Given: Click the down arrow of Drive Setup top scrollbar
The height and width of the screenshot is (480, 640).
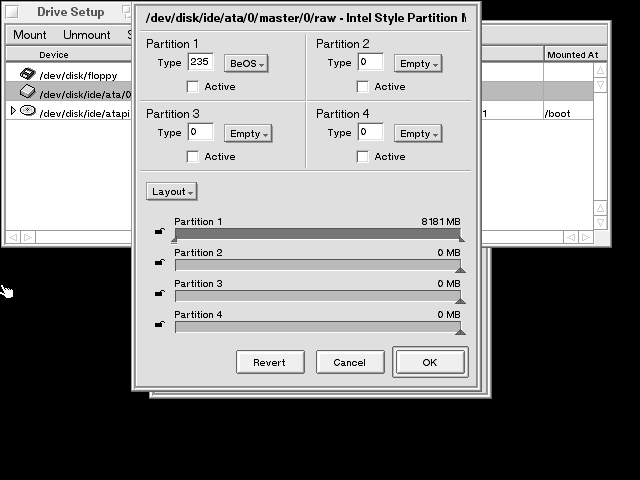Looking at the screenshot, I should point(600,85).
